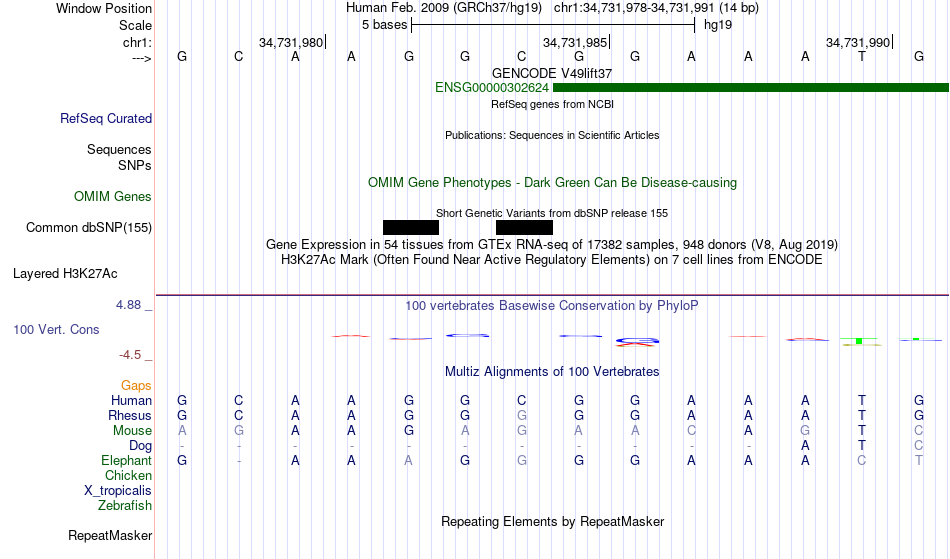The image size is (950, 559).
Task: Open the OMIM Genes track label
Action: [x=112, y=197]
